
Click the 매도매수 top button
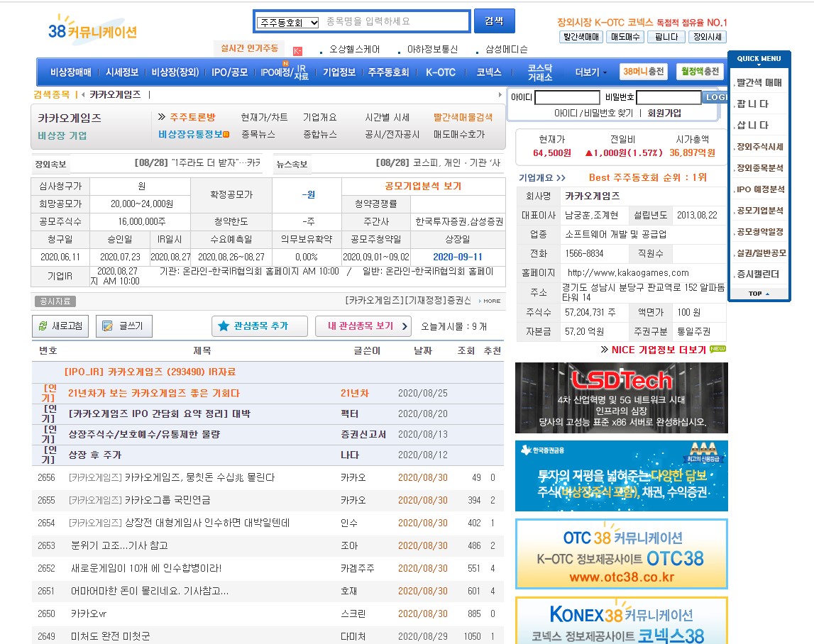(x=625, y=37)
